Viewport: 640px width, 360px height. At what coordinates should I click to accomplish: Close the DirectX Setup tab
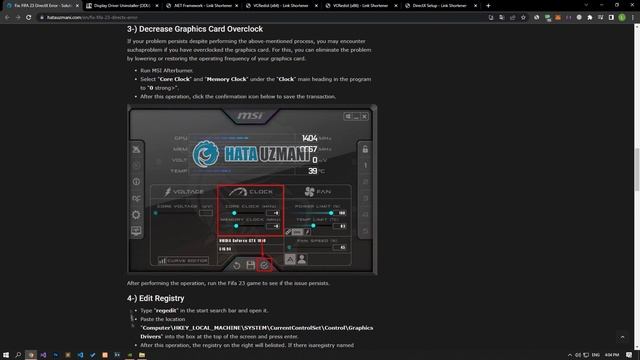coord(475,6)
